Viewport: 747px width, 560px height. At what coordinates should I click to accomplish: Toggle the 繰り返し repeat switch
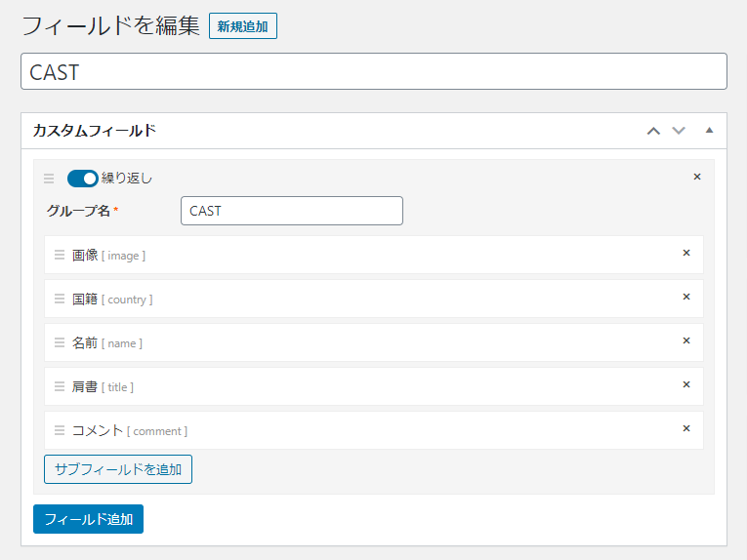[x=82, y=179]
